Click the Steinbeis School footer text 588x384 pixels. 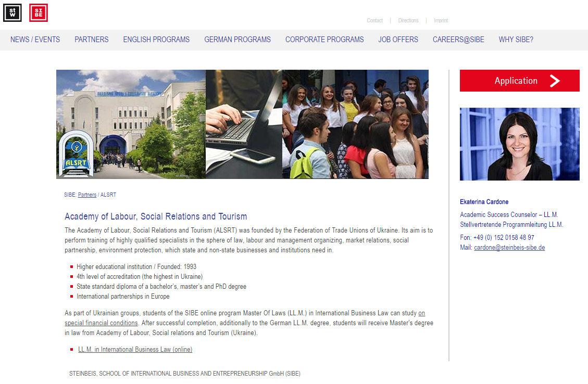click(x=185, y=374)
